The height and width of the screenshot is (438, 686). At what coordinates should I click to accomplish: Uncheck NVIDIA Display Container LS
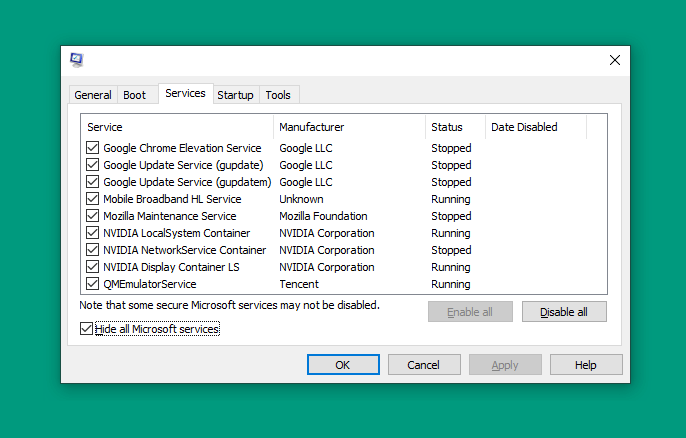[x=92, y=266]
